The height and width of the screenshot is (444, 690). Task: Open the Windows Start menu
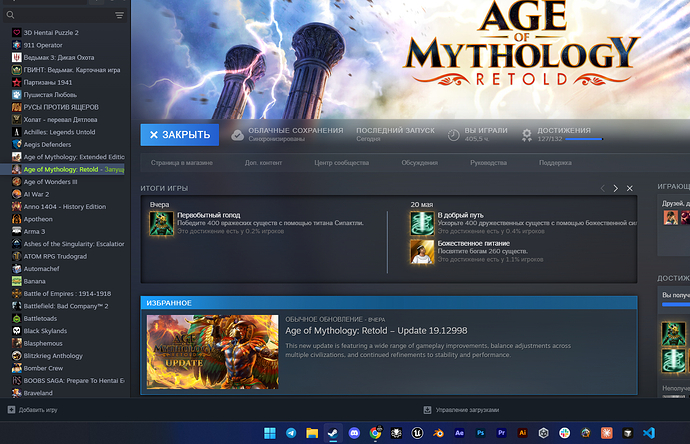270,433
